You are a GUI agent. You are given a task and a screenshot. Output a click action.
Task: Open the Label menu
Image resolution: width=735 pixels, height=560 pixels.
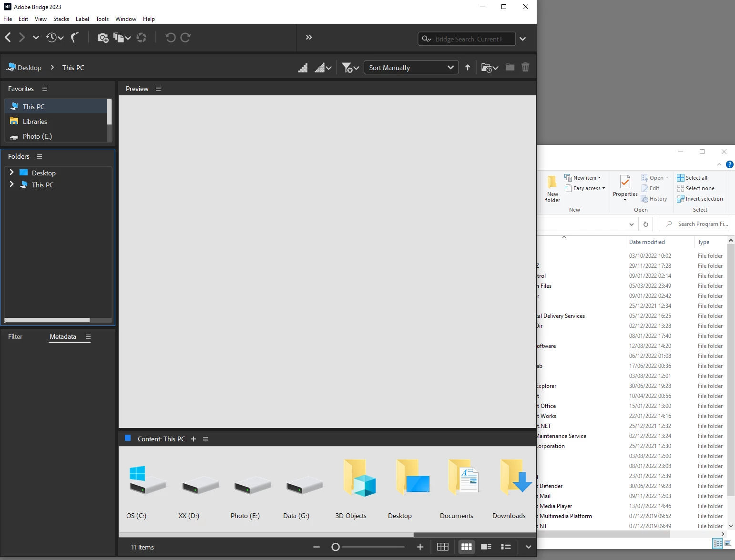(82, 19)
